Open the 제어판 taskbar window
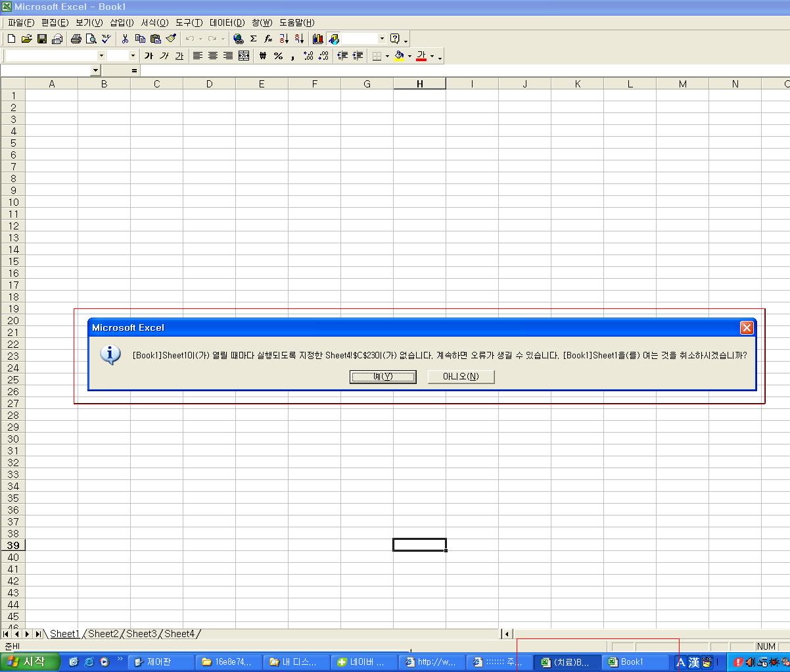 point(161,662)
